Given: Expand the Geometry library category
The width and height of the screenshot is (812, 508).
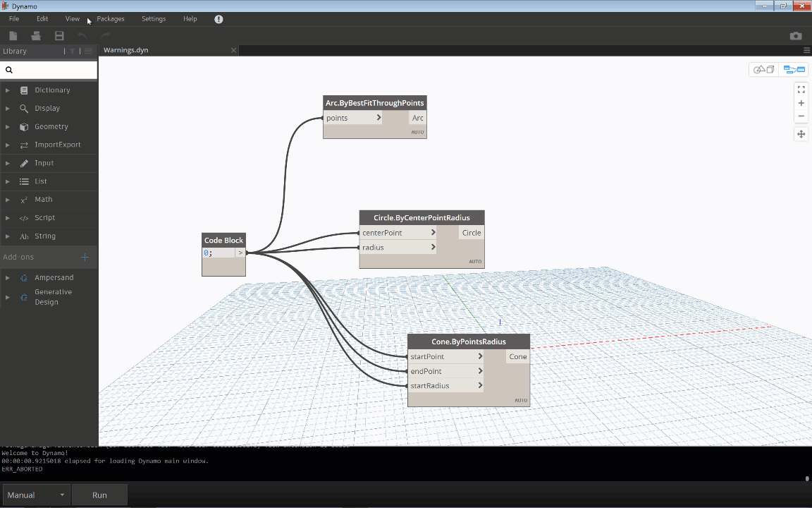Looking at the screenshot, I should coord(51,127).
